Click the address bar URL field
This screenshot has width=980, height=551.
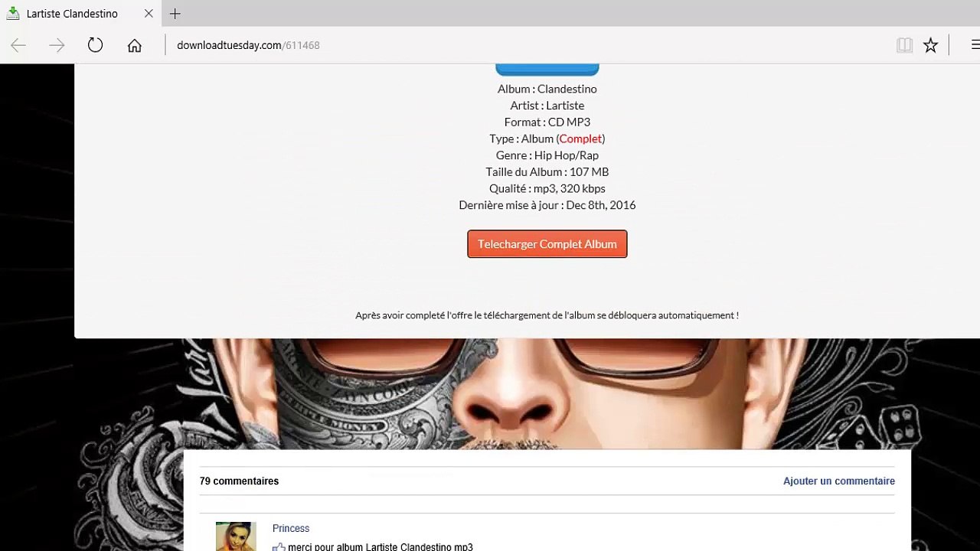click(528, 45)
